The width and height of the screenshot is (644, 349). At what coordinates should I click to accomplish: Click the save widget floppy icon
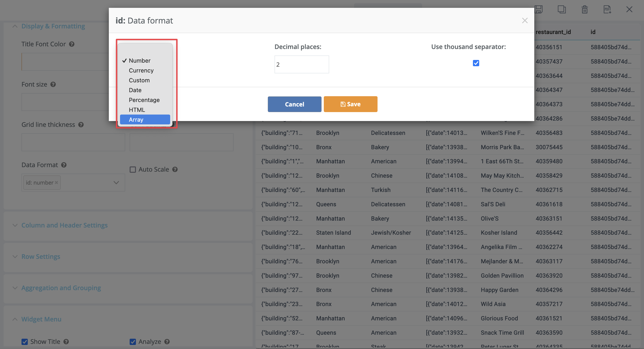point(539,9)
